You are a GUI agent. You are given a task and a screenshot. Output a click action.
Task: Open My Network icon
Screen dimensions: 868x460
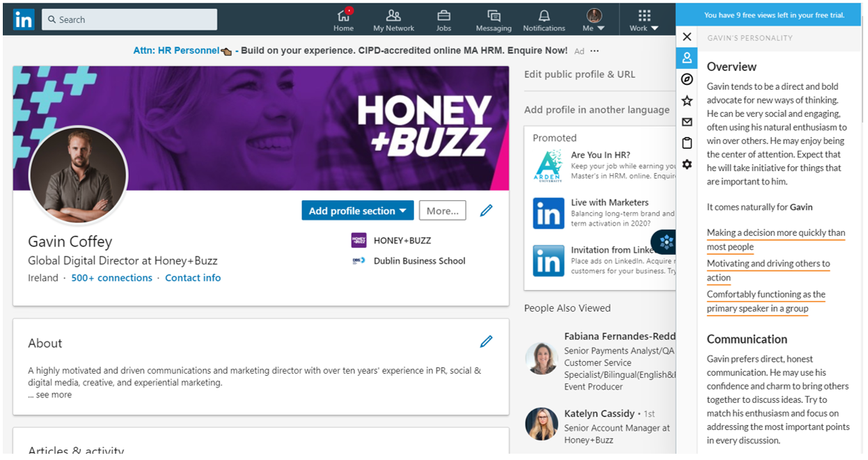(x=393, y=19)
